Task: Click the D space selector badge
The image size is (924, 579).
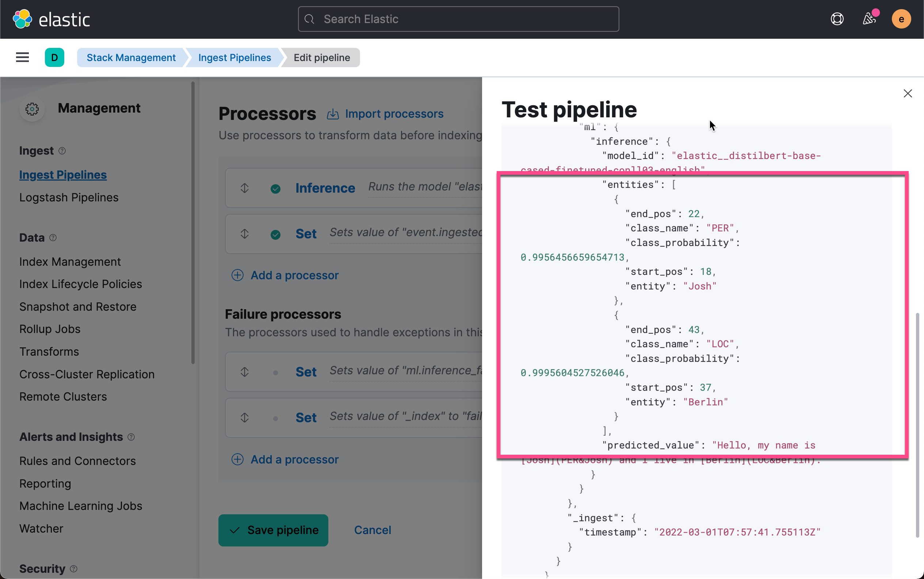Action: coord(54,57)
